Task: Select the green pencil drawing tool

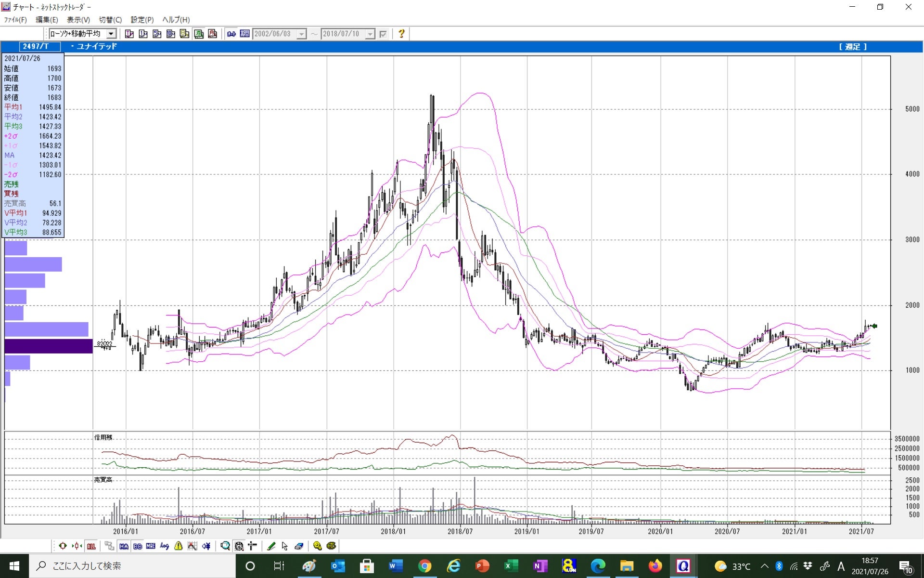Action: (x=271, y=546)
